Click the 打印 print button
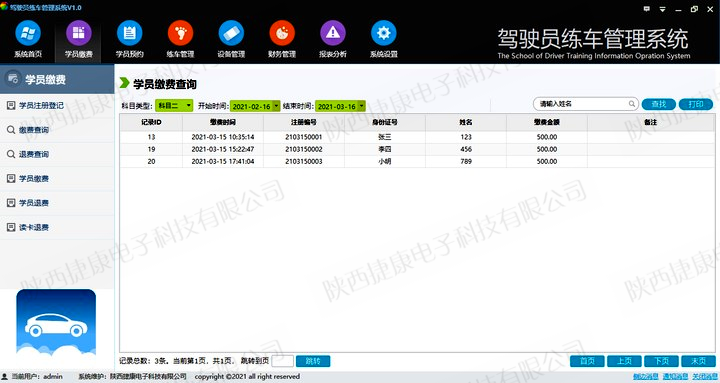This screenshot has height=383, width=720. coord(696,104)
